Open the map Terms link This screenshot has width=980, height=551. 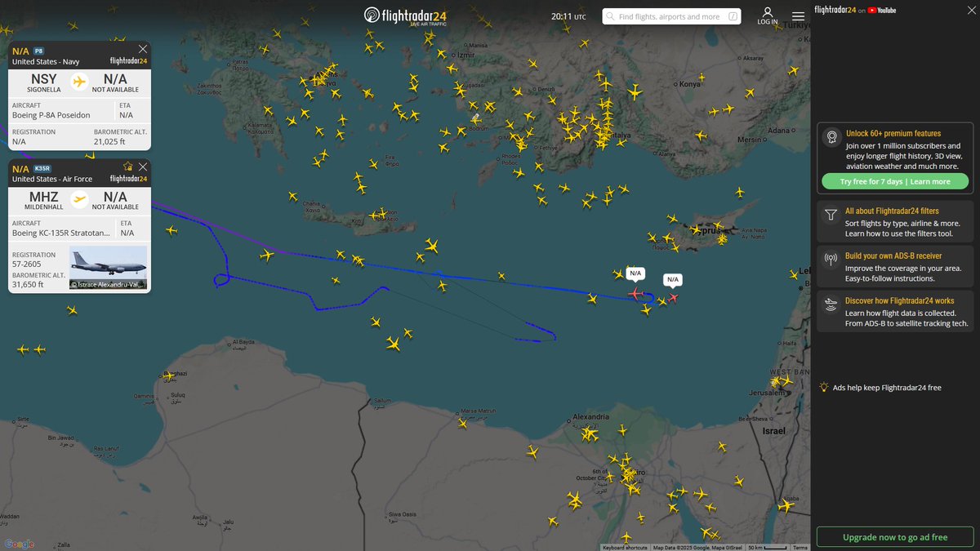pos(800,548)
